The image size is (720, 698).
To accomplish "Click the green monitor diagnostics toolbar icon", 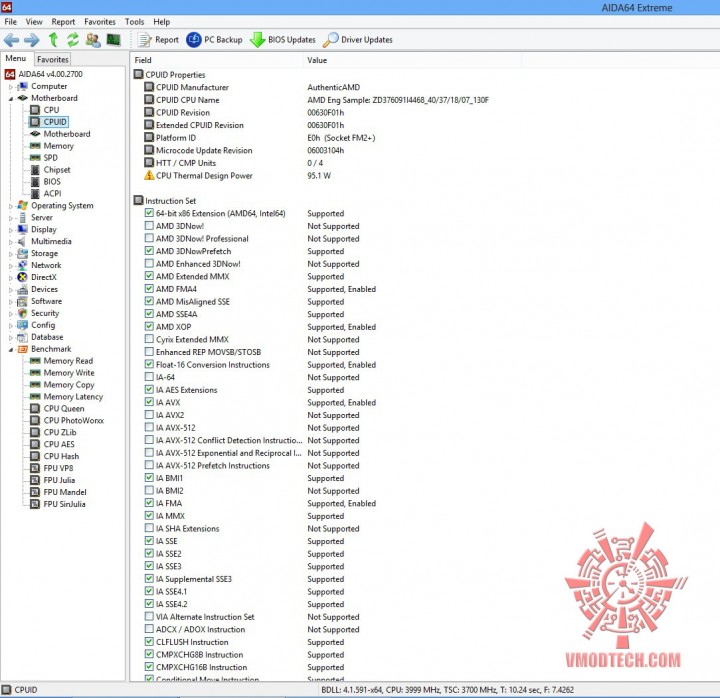I will [113, 40].
